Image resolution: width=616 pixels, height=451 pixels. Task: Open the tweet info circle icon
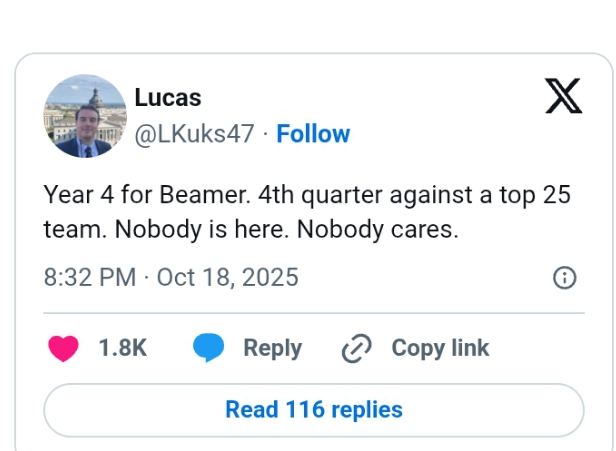coord(564,278)
